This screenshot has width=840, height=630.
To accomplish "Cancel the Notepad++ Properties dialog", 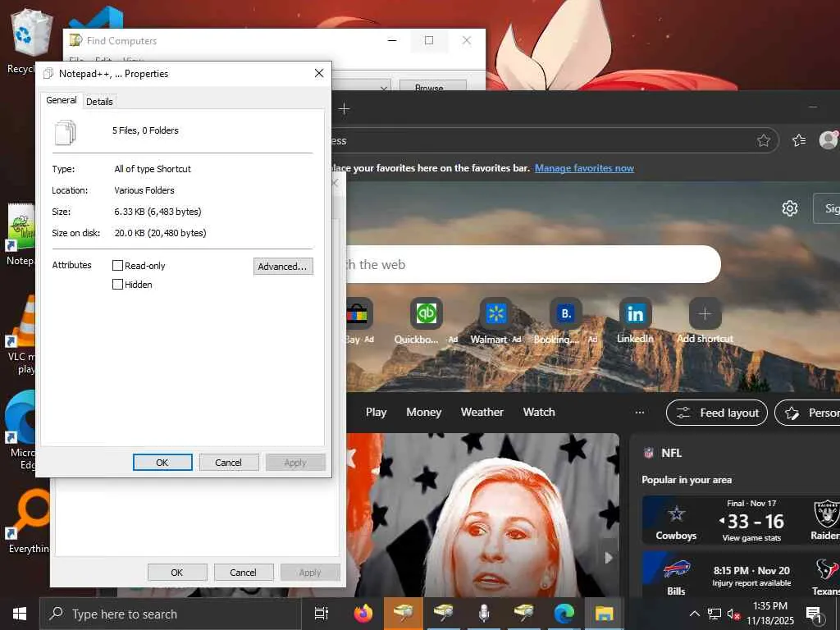I will pyautogui.click(x=229, y=463).
